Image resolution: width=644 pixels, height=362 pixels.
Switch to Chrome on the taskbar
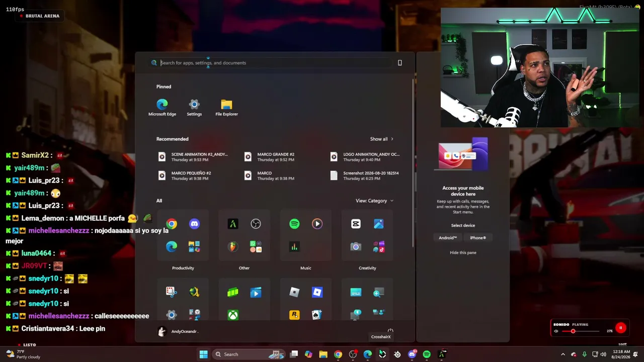pos(338,354)
